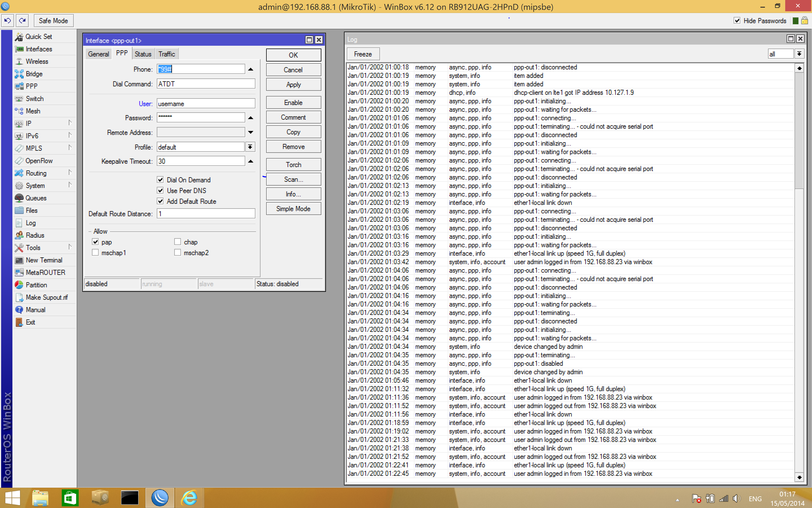812x508 pixels.
Task: Toggle Add Default Route checkbox
Action: (160, 201)
